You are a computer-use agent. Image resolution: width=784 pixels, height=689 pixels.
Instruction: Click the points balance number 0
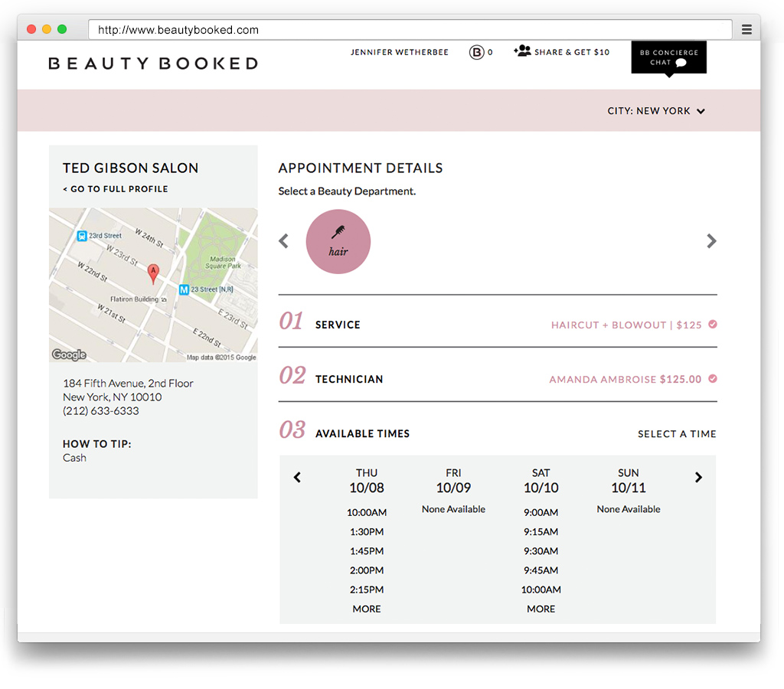coord(490,52)
